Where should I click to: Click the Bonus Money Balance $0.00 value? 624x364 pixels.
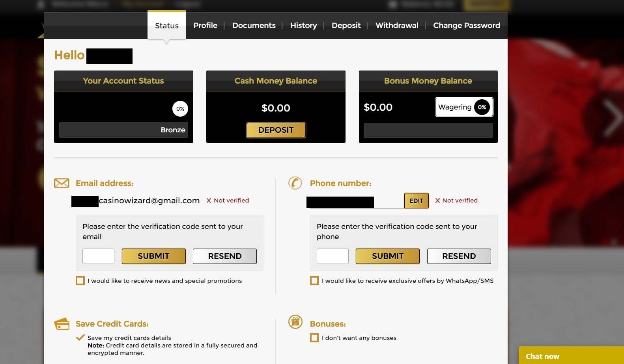(x=378, y=107)
